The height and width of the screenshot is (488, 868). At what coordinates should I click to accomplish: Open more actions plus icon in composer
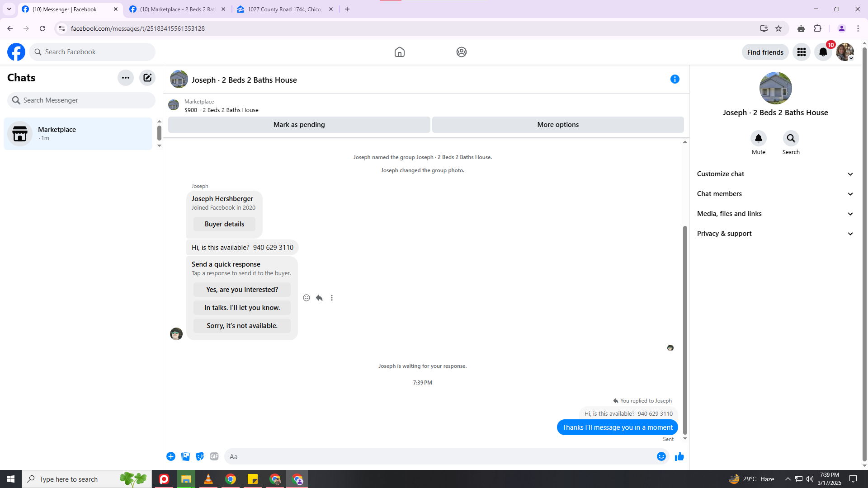click(x=171, y=456)
